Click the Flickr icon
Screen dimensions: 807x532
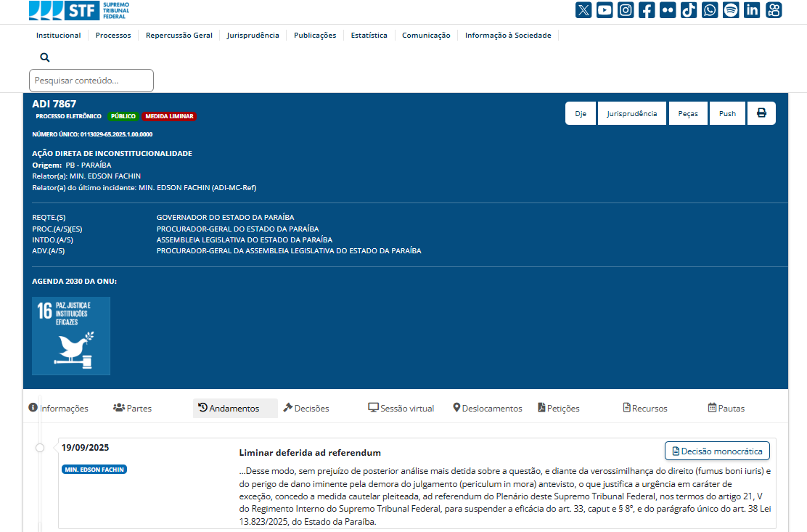[x=668, y=10]
